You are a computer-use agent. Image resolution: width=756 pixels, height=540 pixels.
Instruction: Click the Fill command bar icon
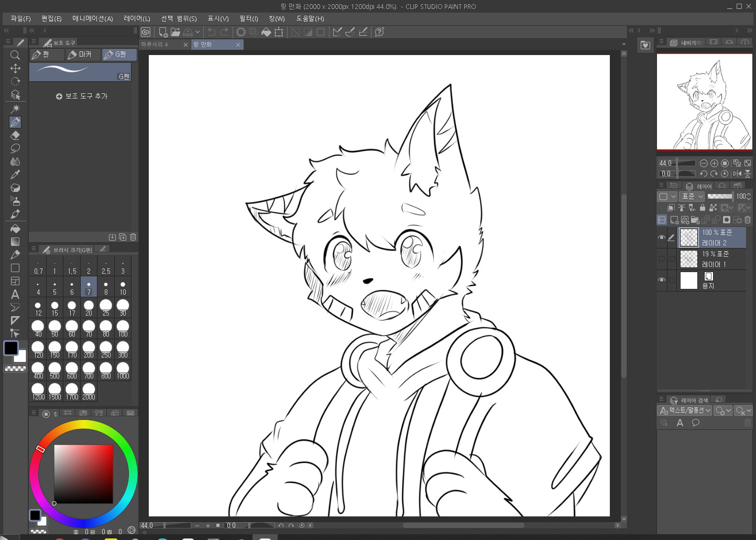click(266, 32)
